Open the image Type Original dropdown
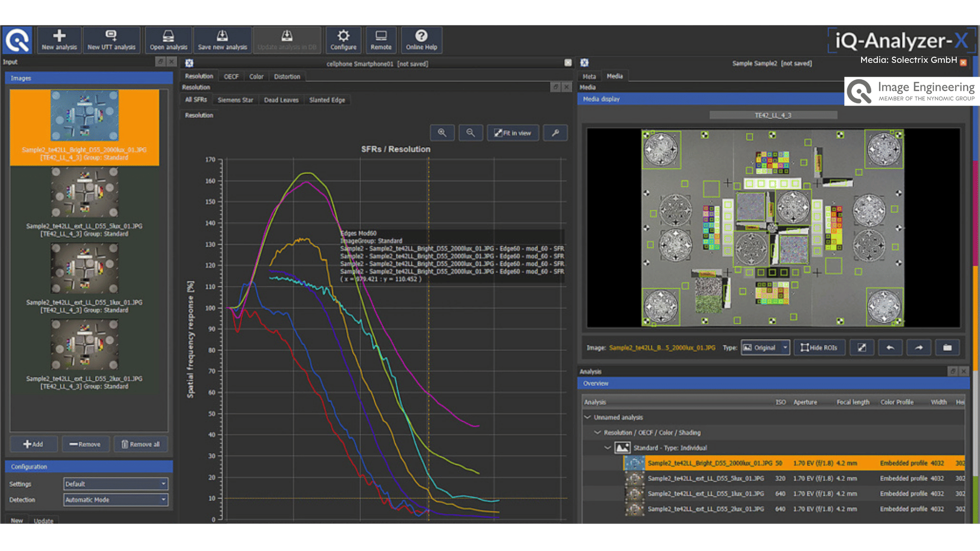 (x=765, y=347)
